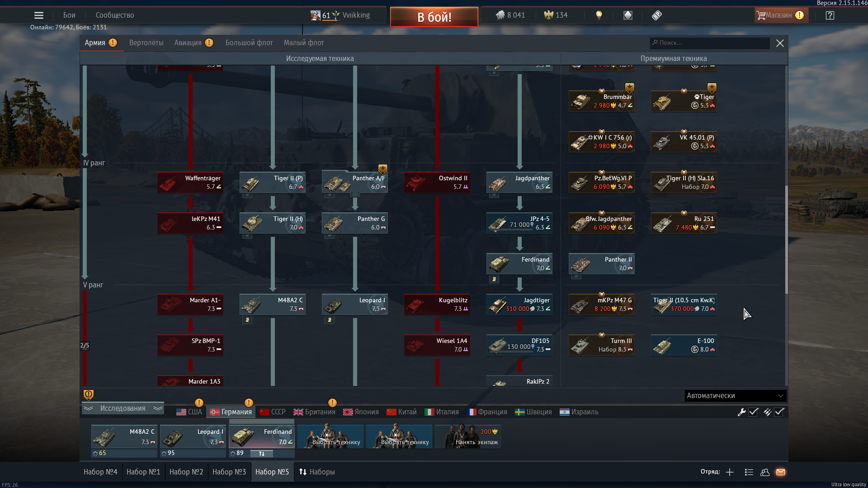The image size is (868, 488).
Task: Click the wrench repair icon
Action: click(x=741, y=412)
